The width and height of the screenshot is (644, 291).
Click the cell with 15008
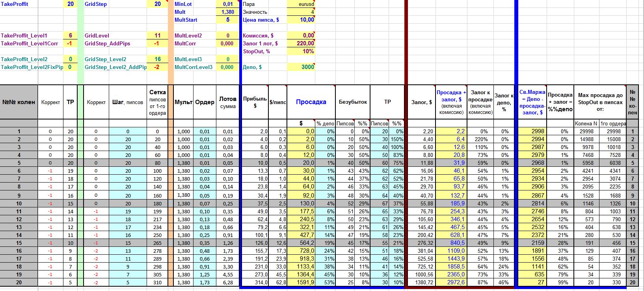(612, 139)
